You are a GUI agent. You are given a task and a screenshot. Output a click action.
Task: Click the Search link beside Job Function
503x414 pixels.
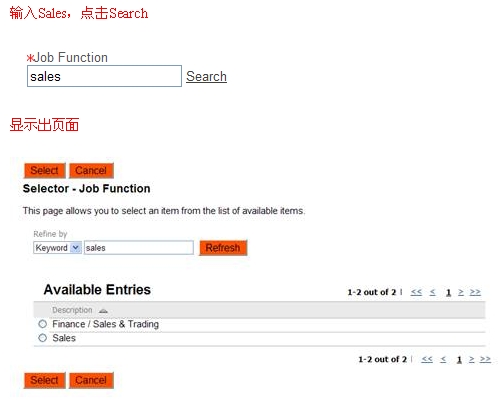[206, 76]
